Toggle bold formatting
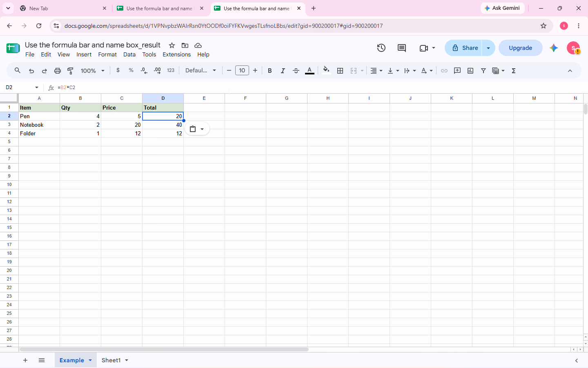This screenshot has height=368, width=588. (x=269, y=71)
